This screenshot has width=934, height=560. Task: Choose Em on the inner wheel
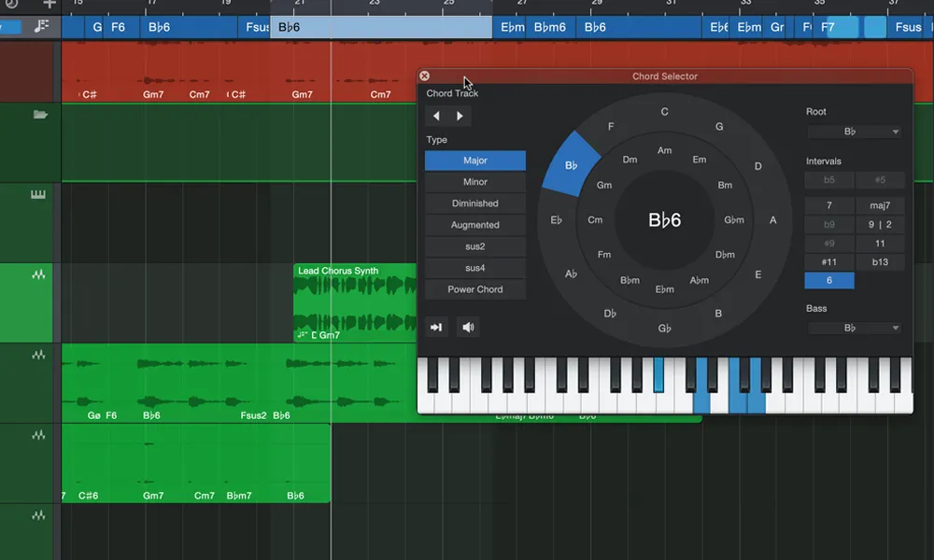click(700, 160)
